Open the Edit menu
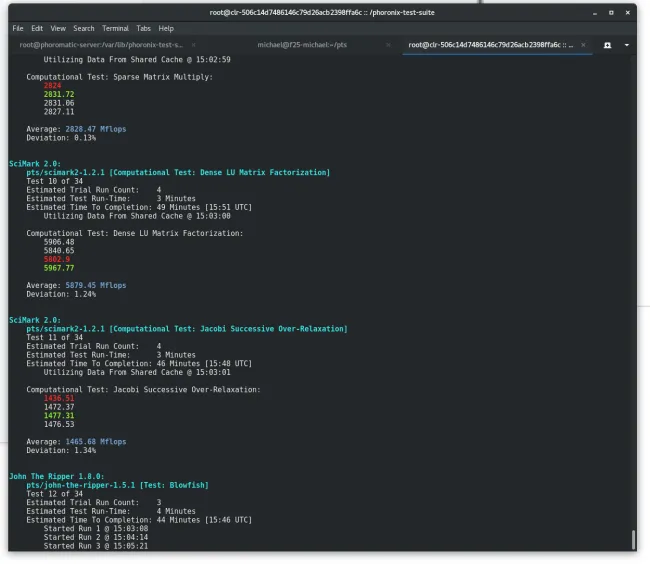The image size is (650, 564). pyautogui.click(x=37, y=29)
